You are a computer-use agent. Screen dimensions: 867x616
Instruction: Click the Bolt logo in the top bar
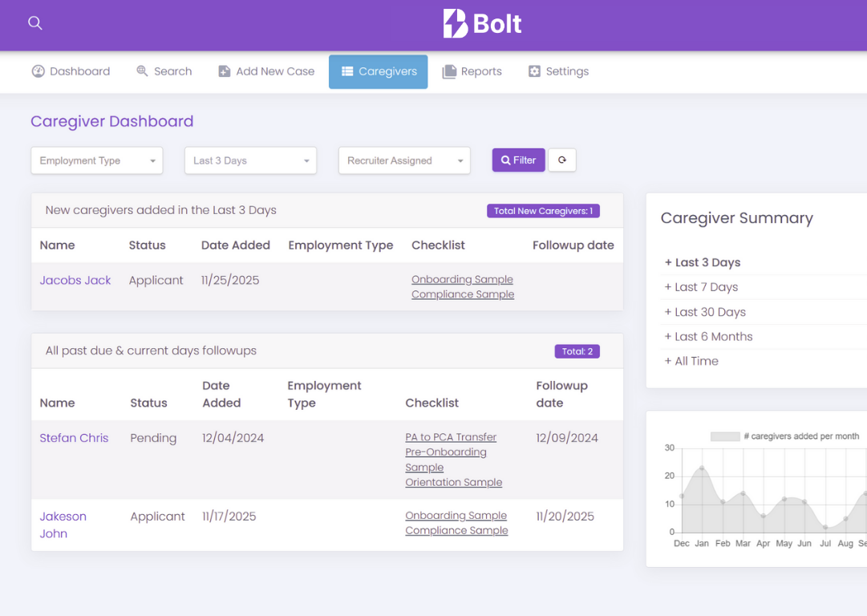pyautogui.click(x=481, y=23)
